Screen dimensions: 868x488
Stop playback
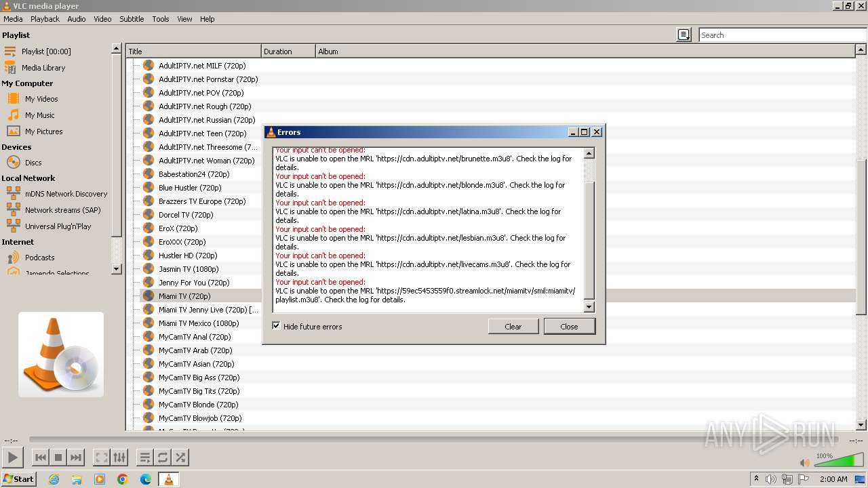58,457
